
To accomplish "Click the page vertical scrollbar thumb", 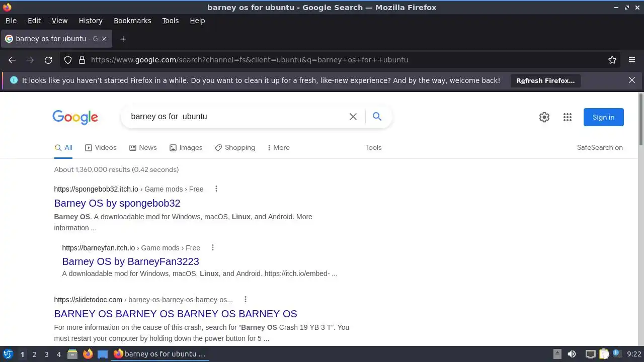I will (640, 119).
